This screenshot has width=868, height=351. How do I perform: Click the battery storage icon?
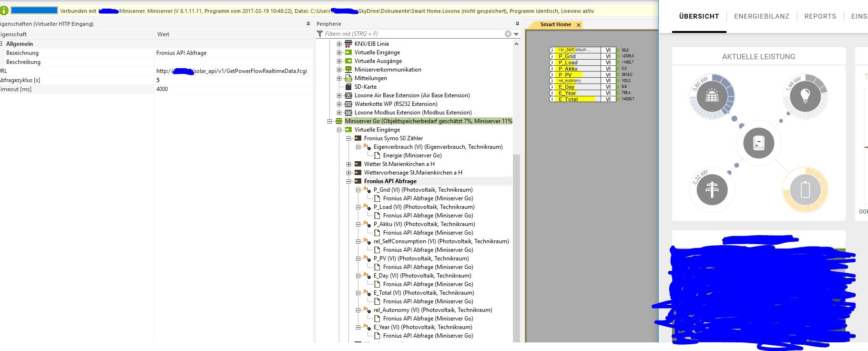coord(805,189)
